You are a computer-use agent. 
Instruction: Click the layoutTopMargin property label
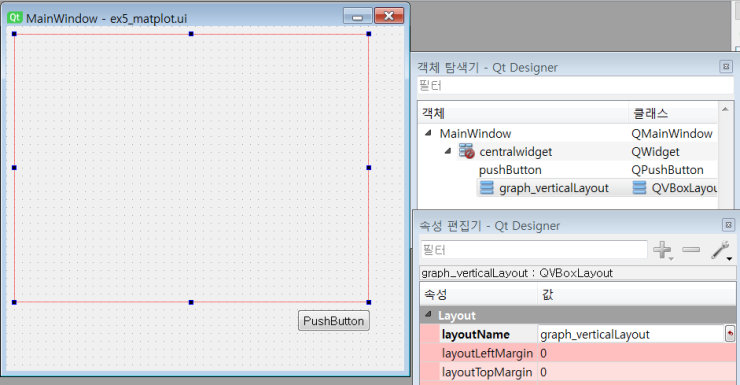click(x=487, y=372)
